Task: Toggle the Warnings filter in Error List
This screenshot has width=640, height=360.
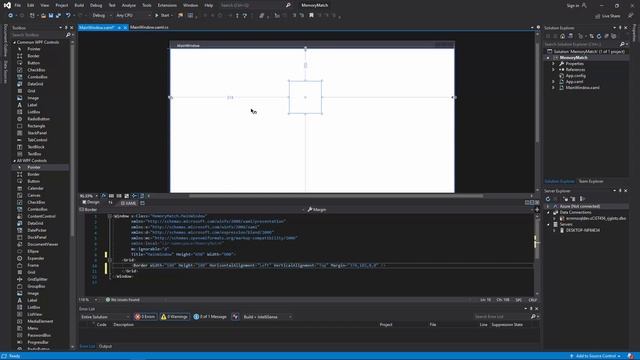Action: tap(174, 317)
